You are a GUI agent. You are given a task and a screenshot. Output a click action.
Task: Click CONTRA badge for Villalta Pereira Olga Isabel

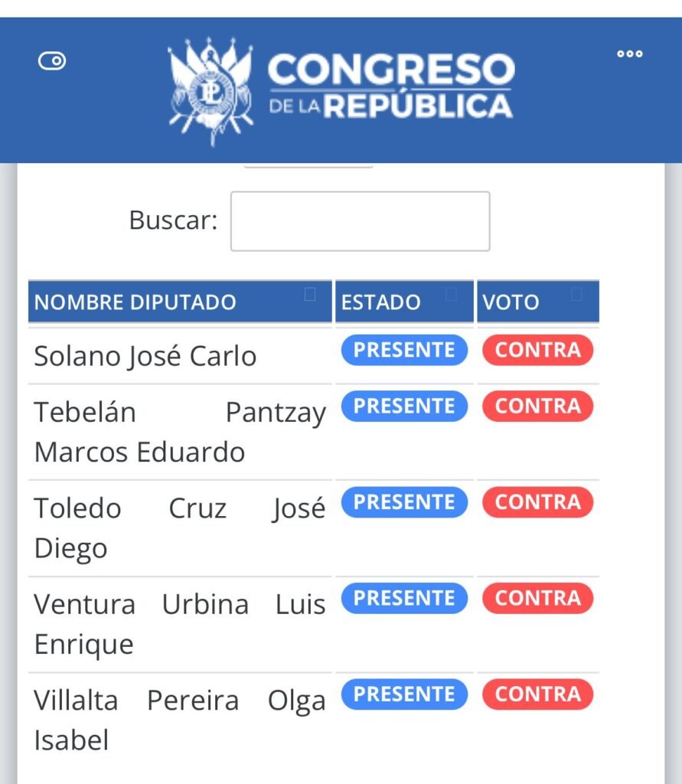(x=537, y=694)
